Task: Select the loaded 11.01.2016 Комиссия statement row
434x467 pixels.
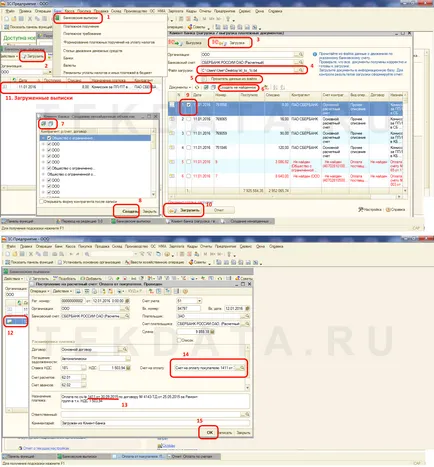Action: tap(77, 87)
